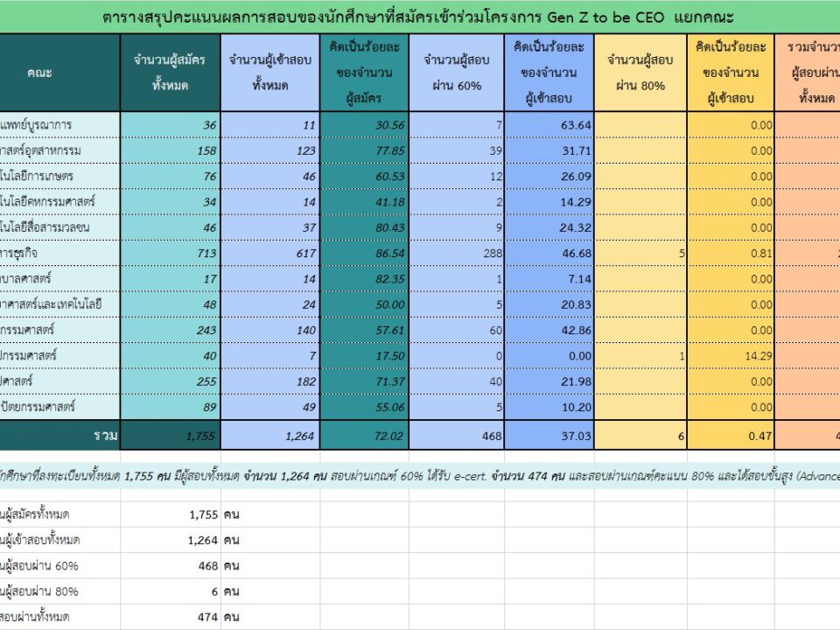
Task: Click the test-takers cell showing 140
Action: click(270, 330)
